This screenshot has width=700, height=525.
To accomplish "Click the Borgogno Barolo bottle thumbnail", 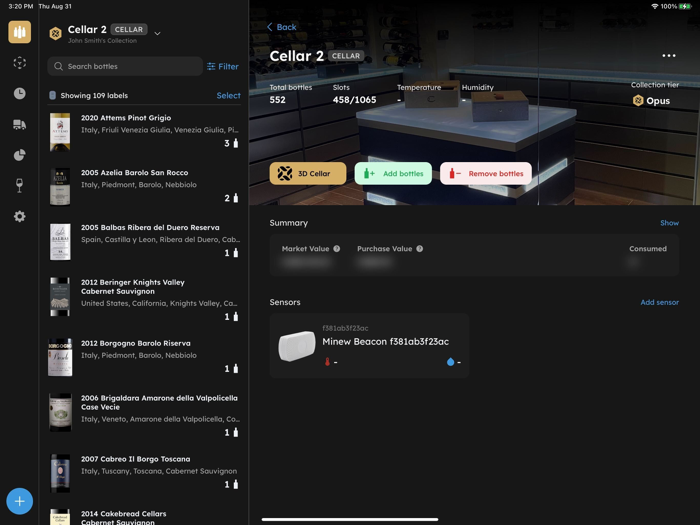I will [60, 357].
